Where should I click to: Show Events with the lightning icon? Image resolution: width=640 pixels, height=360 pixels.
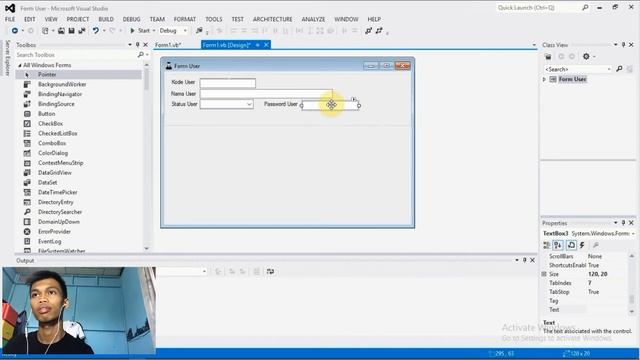[x=582, y=245]
